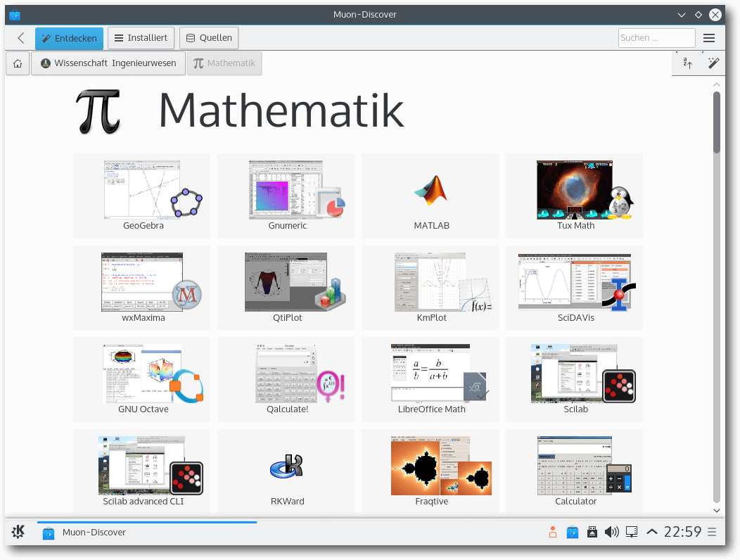Screen dimensions: 740x560
Task: Go to Wissenschaft Ingenieurwesen breadcrumb
Action: [108, 63]
